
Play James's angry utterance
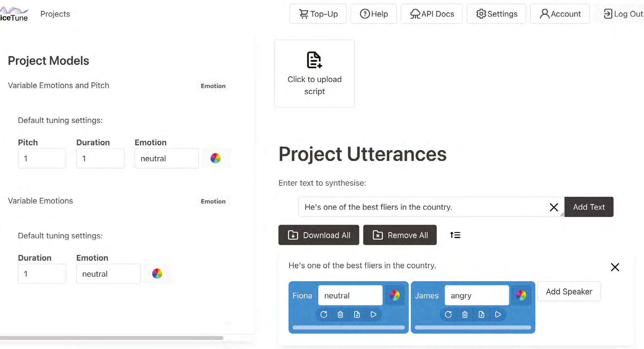click(x=498, y=315)
